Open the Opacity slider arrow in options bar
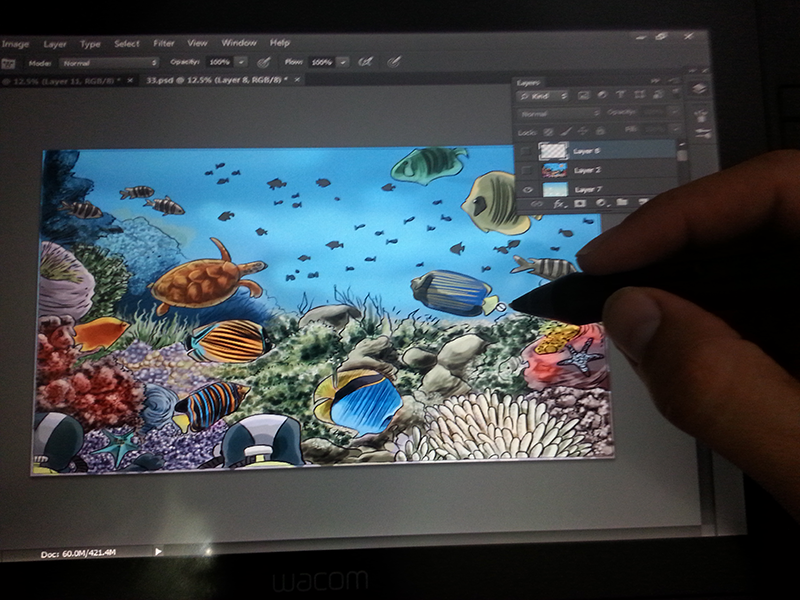 (x=241, y=62)
